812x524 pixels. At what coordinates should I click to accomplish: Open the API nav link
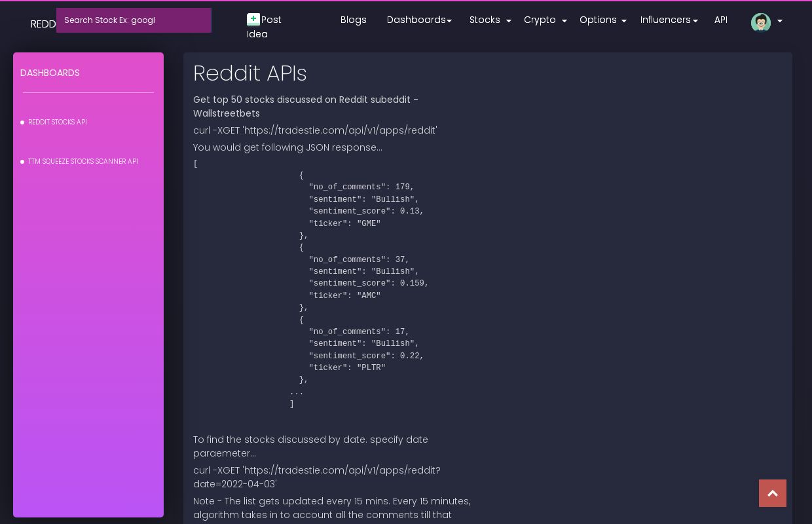click(x=721, y=20)
